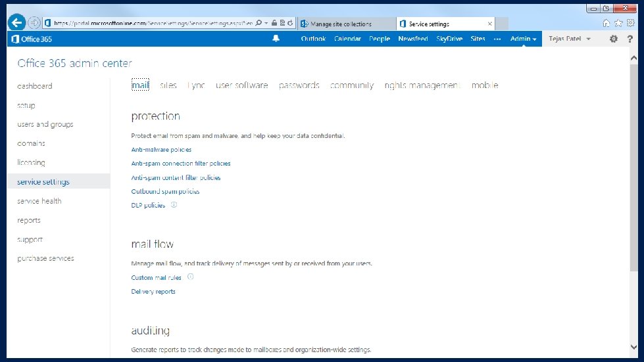The image size is (644, 362).
Task: Open service health in left navigation
Action: (x=39, y=201)
